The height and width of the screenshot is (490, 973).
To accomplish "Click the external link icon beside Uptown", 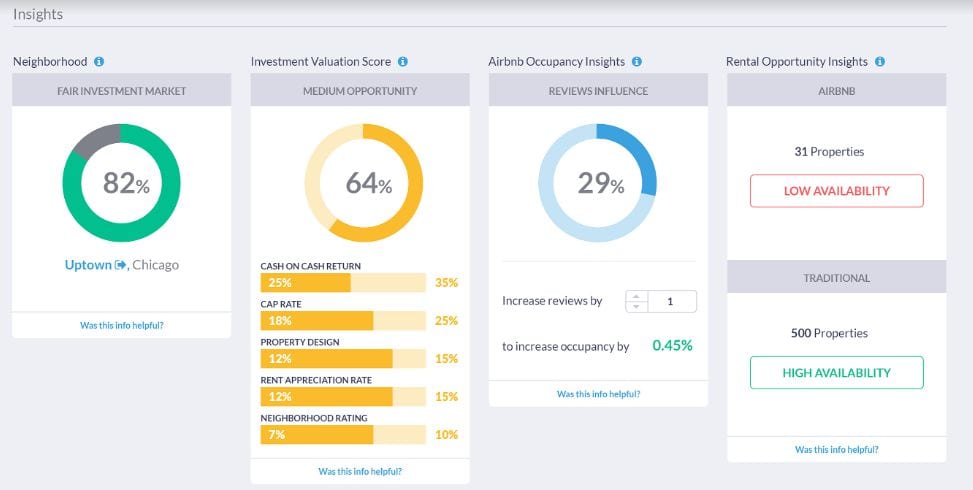I will (x=121, y=265).
